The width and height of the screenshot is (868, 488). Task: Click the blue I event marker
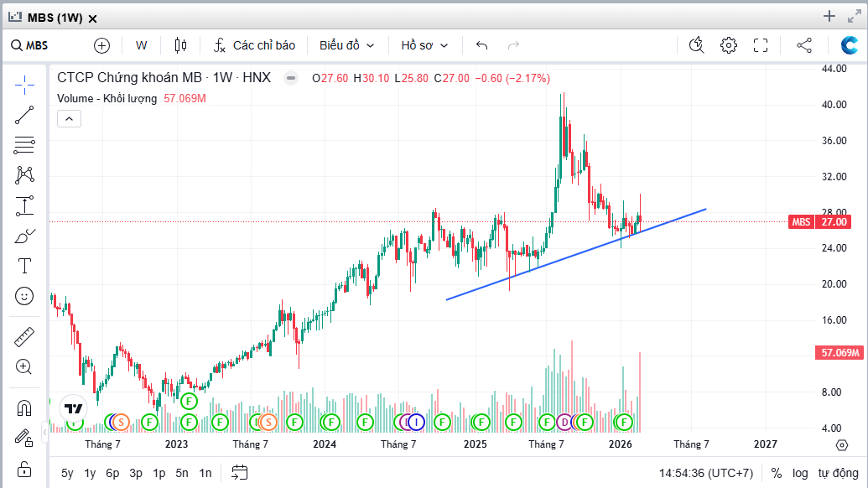tap(416, 423)
